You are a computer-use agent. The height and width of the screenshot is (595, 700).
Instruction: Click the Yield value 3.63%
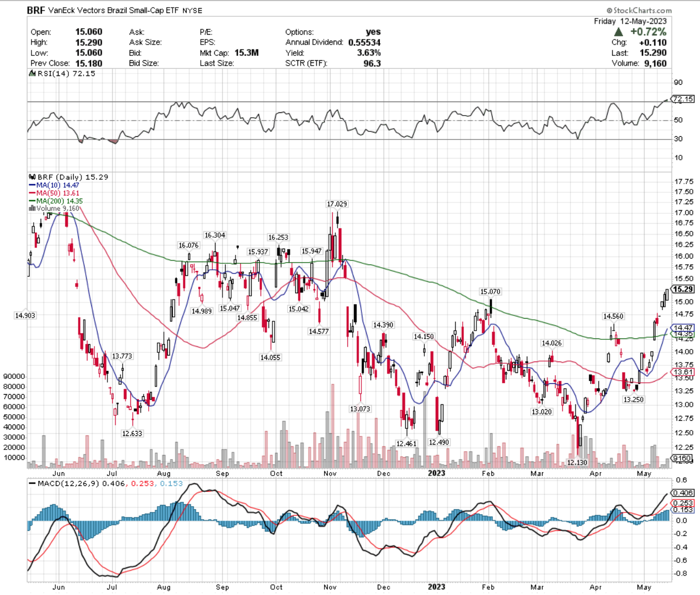[x=368, y=53]
